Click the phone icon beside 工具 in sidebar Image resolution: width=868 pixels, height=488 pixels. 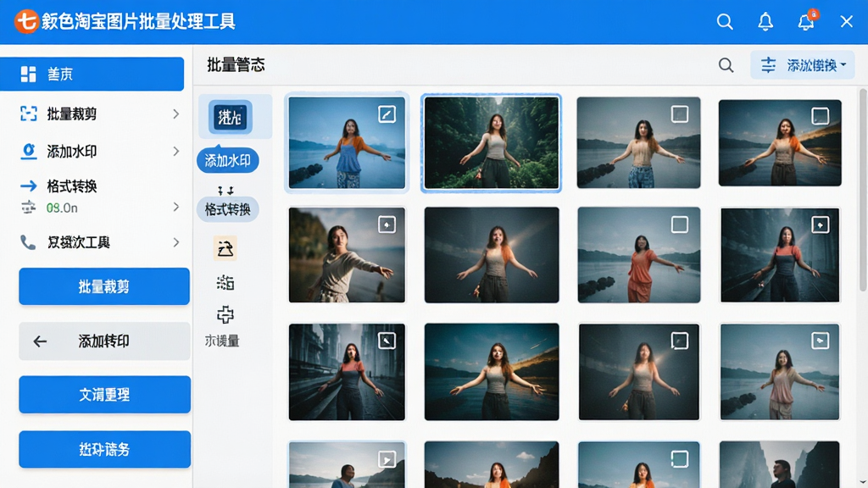pos(28,242)
